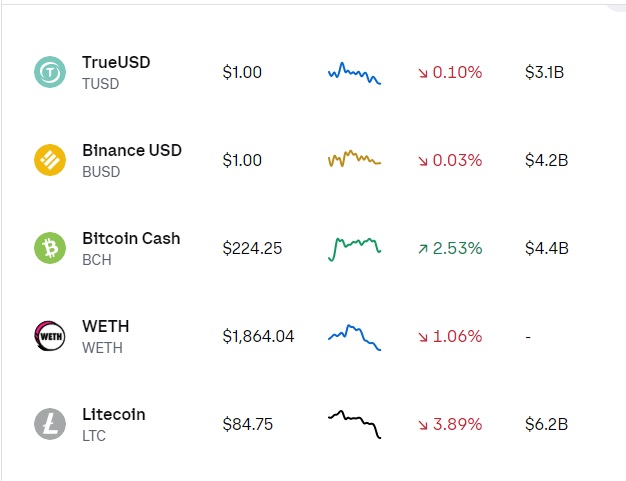Click the TrueUSD coin logo icon
The width and height of the screenshot is (626, 481).
(x=50, y=72)
